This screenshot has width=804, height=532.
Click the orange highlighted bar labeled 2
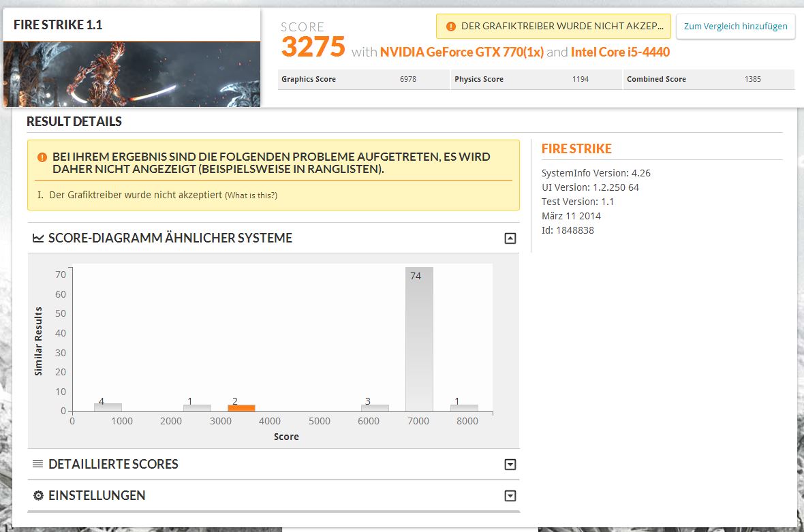241,408
